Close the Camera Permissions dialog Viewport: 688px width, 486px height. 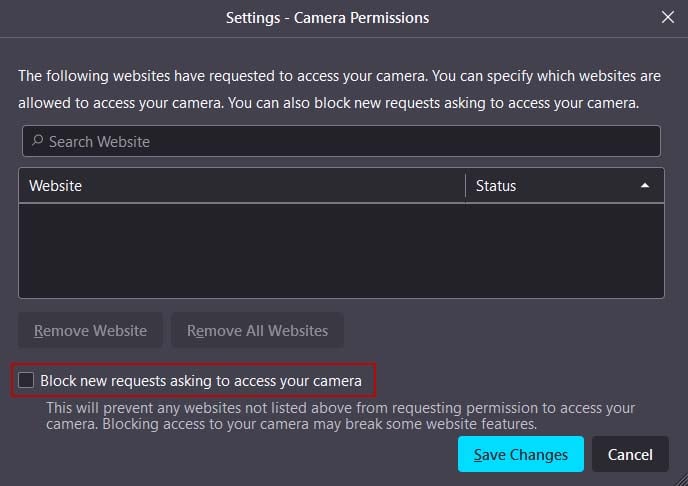[x=668, y=17]
